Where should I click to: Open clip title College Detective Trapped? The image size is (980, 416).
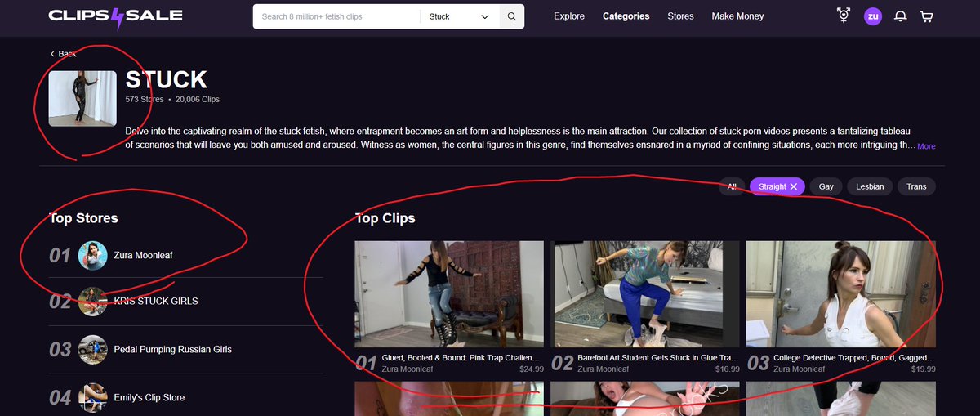(x=854, y=358)
